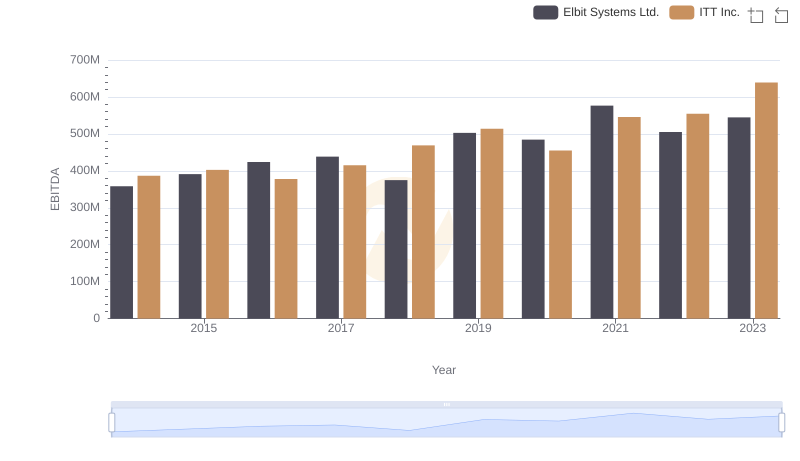Click the Year axis title
This screenshot has height=461, width=800.
444,370
